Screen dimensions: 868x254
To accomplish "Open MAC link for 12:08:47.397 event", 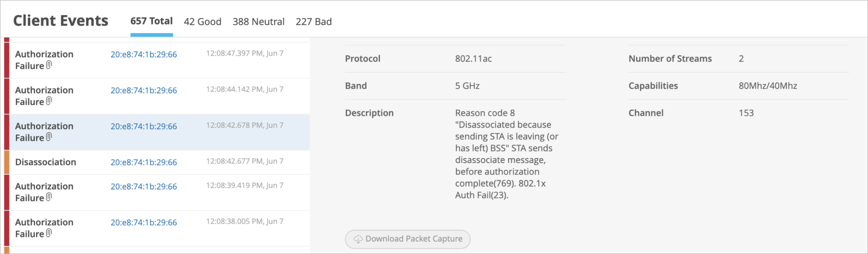I will point(144,54).
